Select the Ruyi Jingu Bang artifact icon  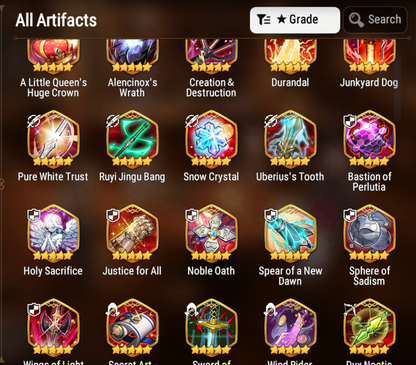(x=132, y=139)
